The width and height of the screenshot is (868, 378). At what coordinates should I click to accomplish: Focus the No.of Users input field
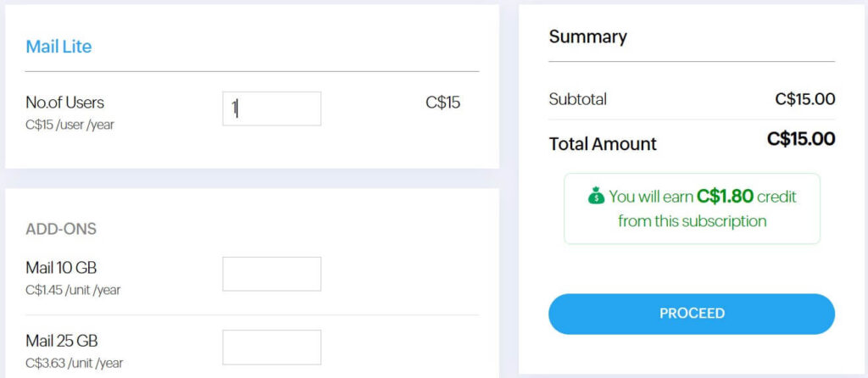click(271, 108)
